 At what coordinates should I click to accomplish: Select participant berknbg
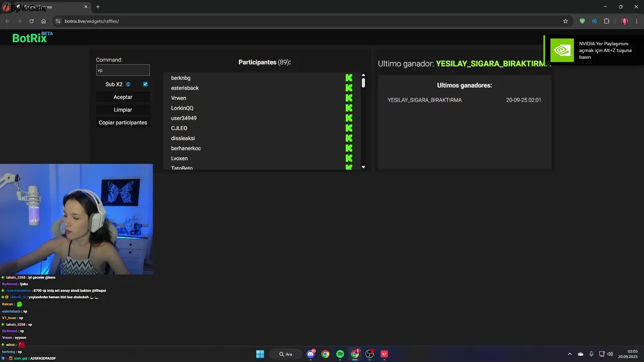point(181,78)
